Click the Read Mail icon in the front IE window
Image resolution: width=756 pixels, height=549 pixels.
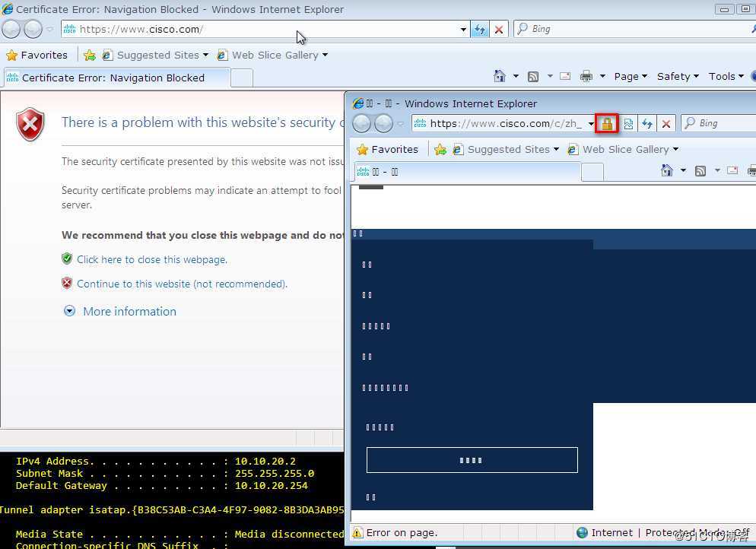pos(732,170)
